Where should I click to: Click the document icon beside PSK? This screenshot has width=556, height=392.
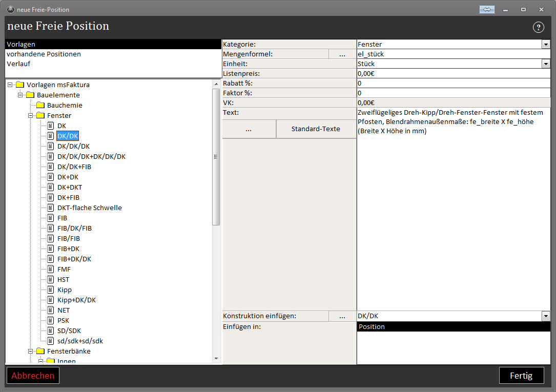51,320
